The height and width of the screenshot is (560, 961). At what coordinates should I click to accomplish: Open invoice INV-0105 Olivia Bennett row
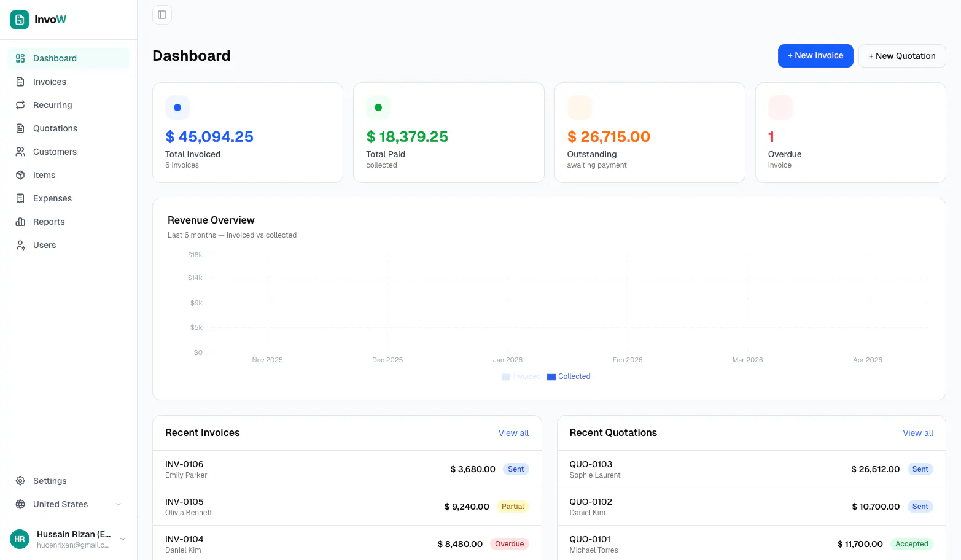[x=347, y=507]
